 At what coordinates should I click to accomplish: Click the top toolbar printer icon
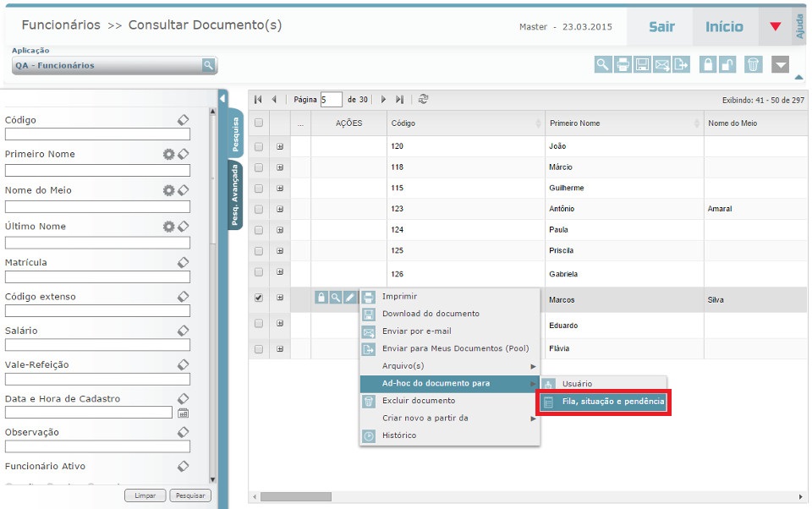623,65
